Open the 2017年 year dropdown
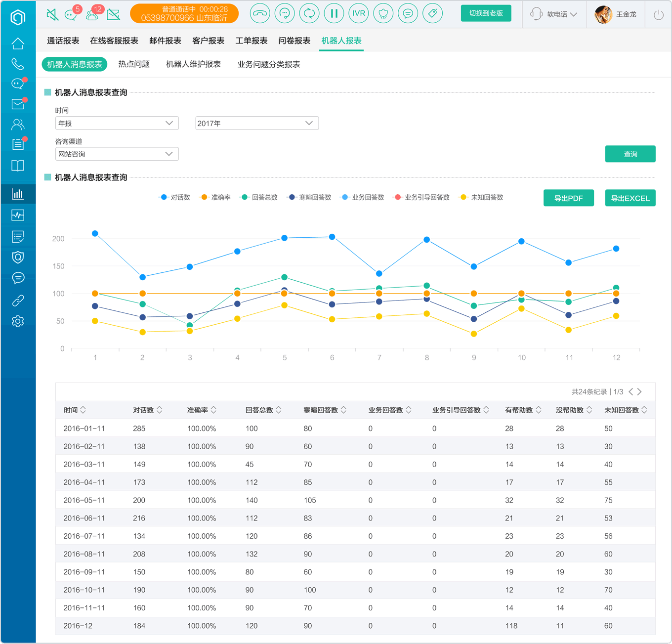Image resolution: width=672 pixels, height=644 pixels. click(257, 123)
